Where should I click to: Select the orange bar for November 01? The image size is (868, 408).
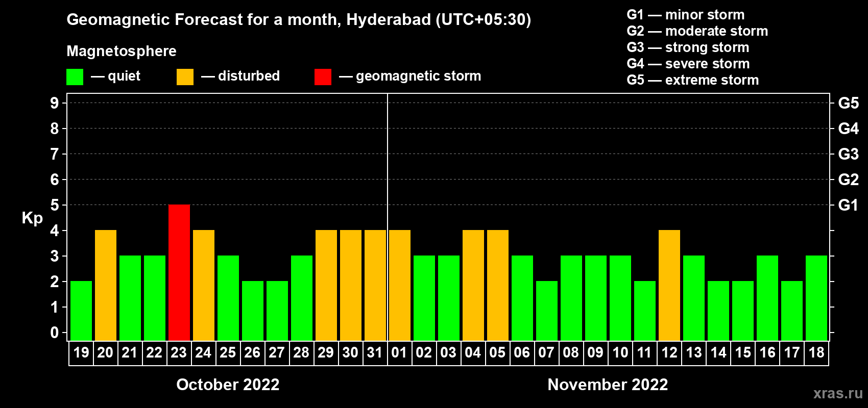point(400,286)
